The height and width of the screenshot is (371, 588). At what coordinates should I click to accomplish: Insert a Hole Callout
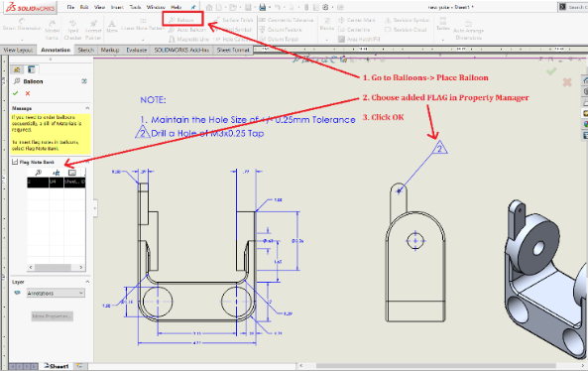[231, 39]
